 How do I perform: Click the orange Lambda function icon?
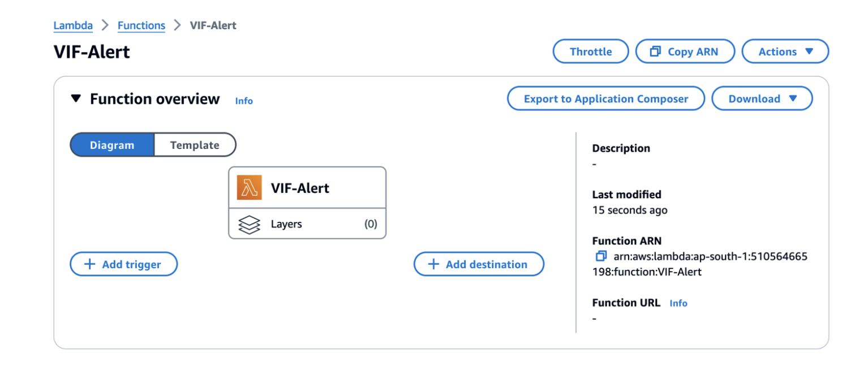(x=250, y=188)
